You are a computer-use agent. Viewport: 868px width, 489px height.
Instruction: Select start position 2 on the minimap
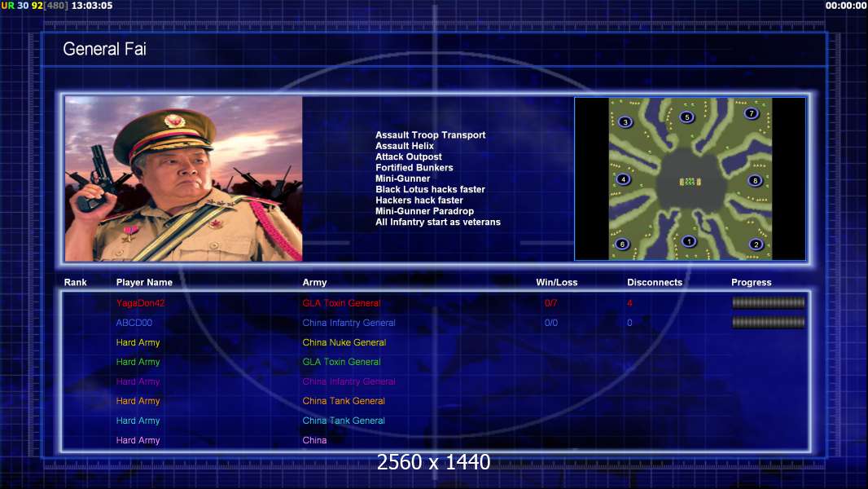point(756,244)
